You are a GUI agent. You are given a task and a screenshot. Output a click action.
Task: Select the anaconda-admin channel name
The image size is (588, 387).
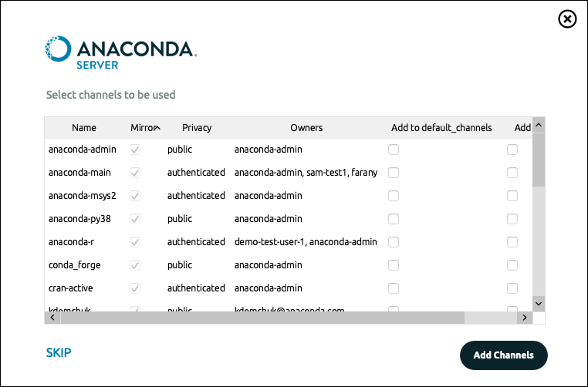point(82,150)
